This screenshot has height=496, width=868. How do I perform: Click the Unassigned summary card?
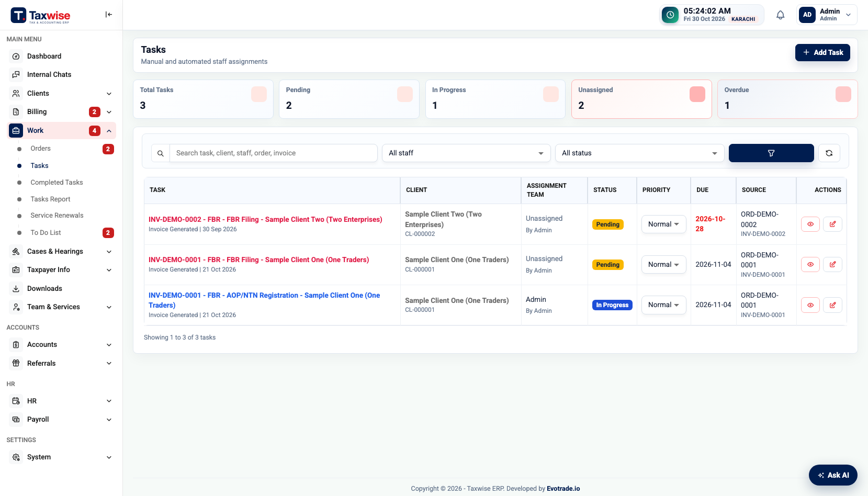point(641,99)
